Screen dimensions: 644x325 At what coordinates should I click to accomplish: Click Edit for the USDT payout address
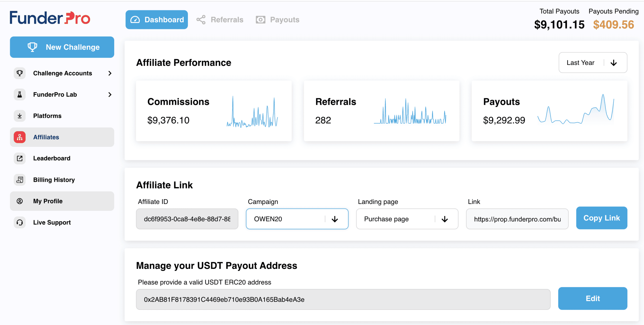point(593,298)
